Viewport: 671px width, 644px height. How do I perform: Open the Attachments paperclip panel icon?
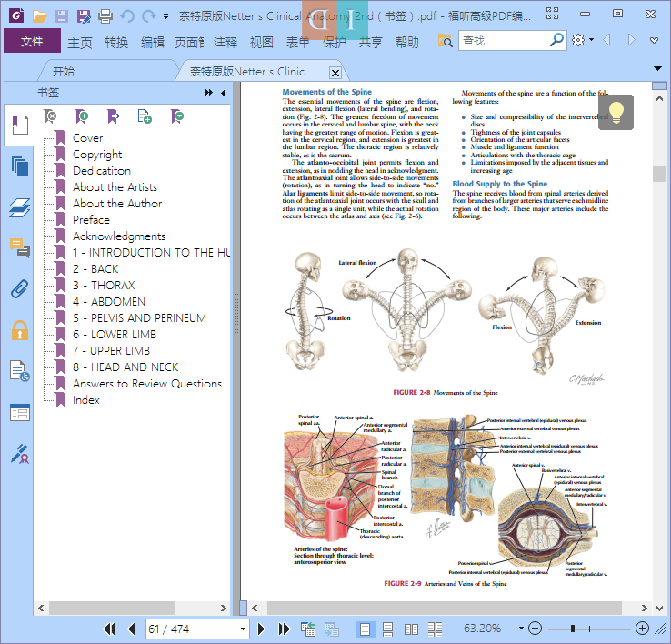pyautogui.click(x=20, y=289)
